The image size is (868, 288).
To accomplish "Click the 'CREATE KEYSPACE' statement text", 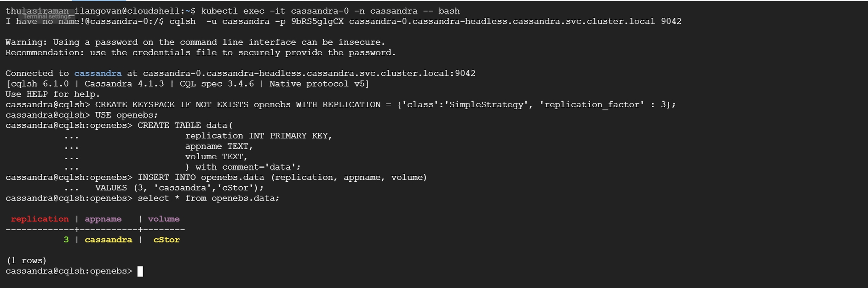I will (135, 104).
